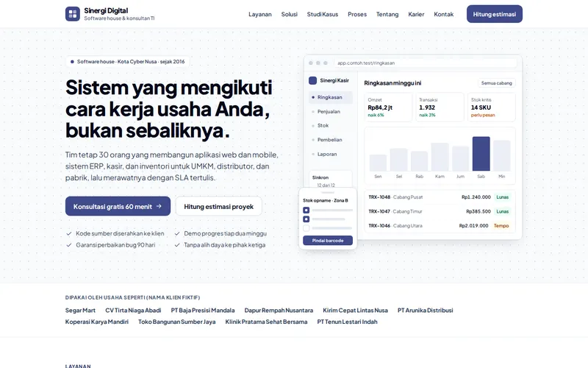Click the arrow inside the Konsultasi gratis button

click(x=159, y=206)
